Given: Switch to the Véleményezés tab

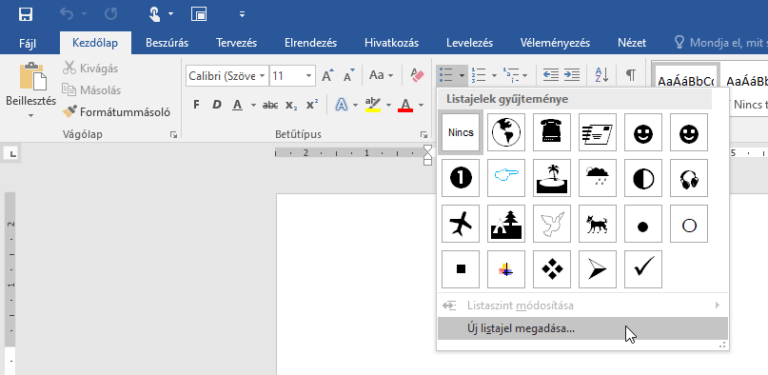Looking at the screenshot, I should click(x=555, y=43).
